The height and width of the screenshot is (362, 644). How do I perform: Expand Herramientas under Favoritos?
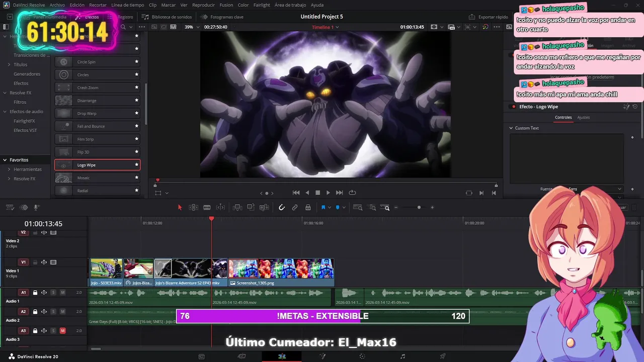9,169
